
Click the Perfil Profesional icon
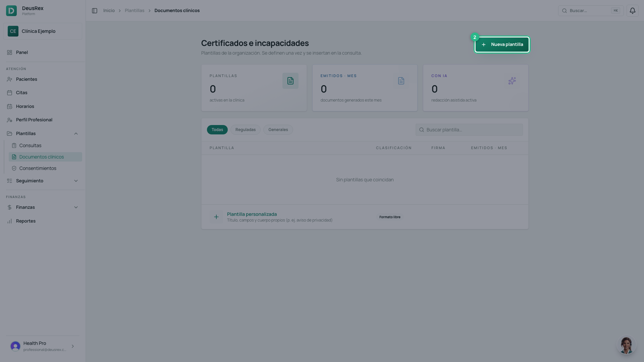click(x=9, y=120)
